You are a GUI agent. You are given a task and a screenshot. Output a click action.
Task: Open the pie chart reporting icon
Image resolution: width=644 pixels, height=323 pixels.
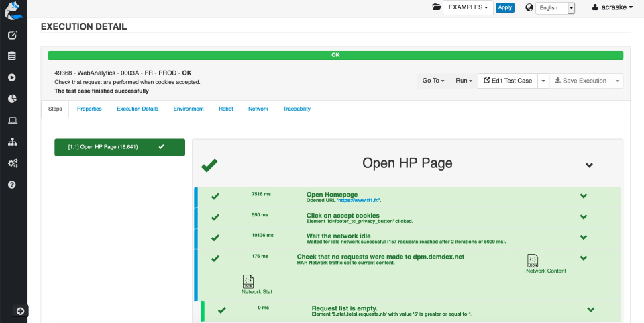point(12,99)
